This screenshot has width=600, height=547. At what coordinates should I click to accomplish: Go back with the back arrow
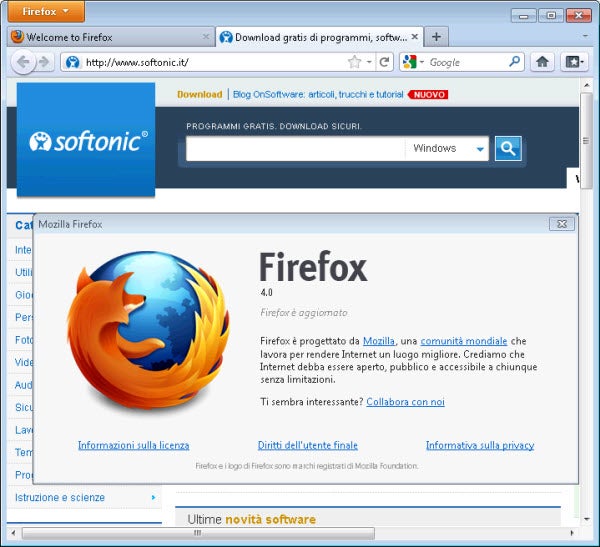point(23,62)
